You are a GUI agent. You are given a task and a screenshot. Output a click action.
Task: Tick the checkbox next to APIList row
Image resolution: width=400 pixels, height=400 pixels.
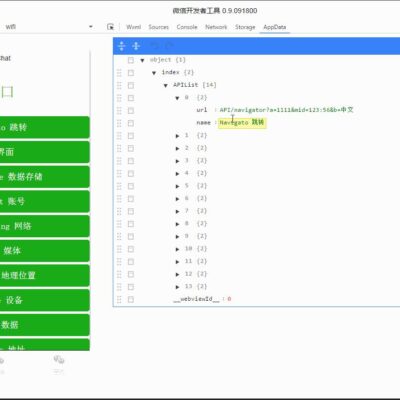click(x=131, y=85)
